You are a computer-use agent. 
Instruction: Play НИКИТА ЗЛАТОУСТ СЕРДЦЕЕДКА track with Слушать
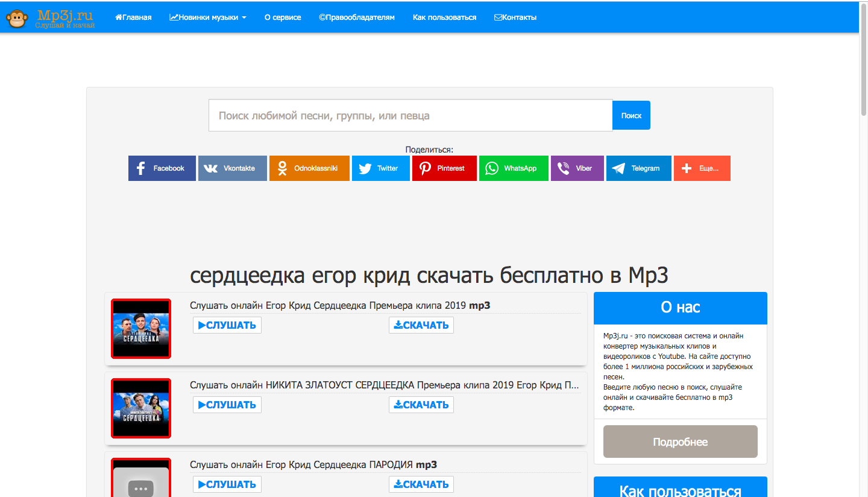227,405
